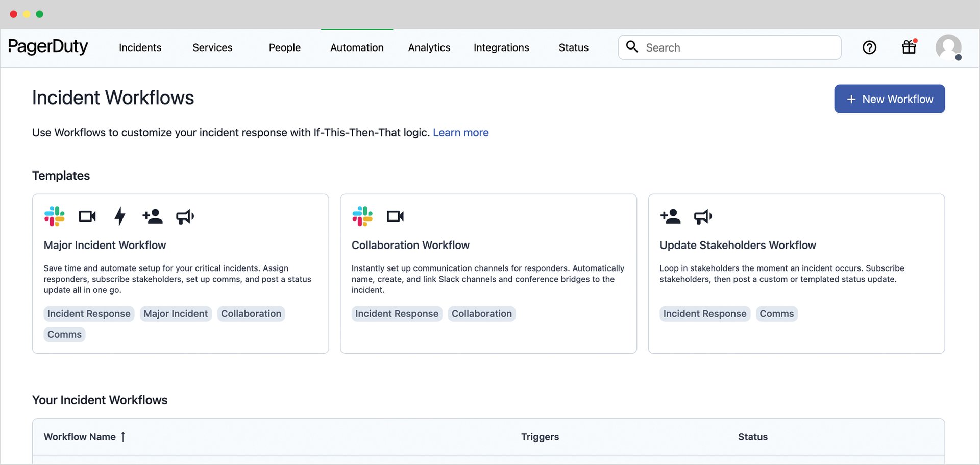Open the Automation menu

[x=357, y=47]
